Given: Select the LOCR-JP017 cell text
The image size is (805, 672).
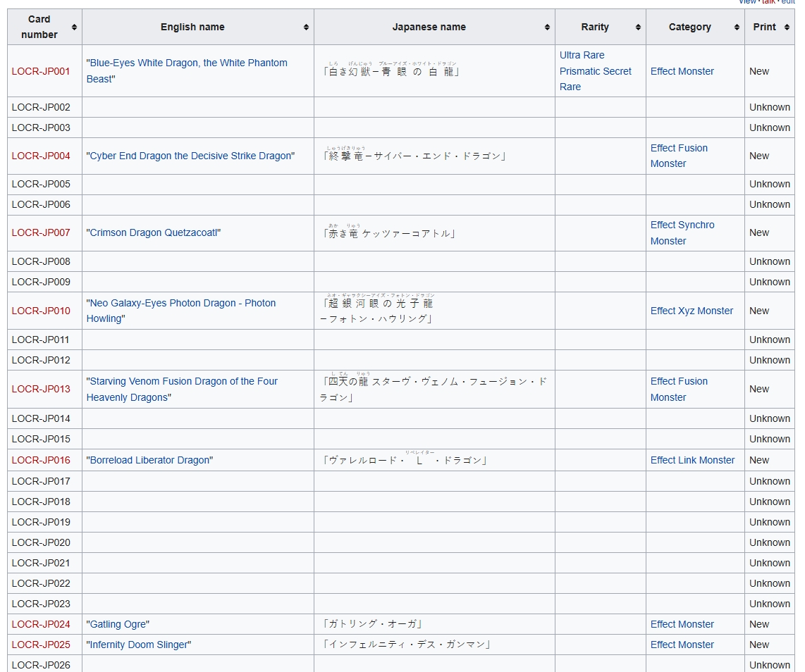Looking at the screenshot, I should pyautogui.click(x=41, y=481).
